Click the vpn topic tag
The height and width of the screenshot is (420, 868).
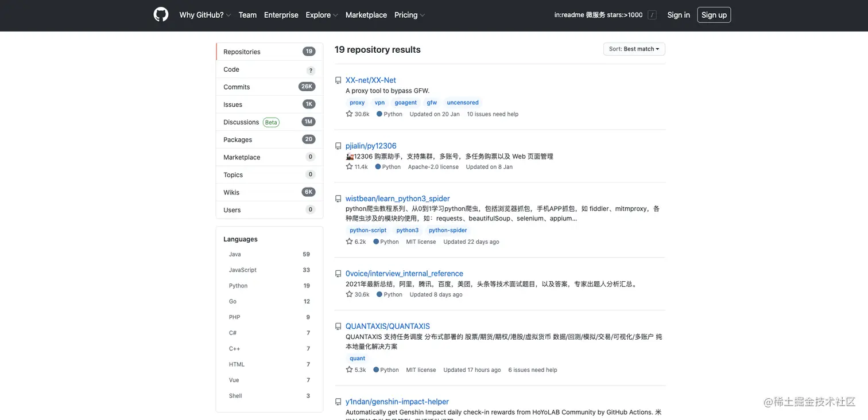(x=379, y=103)
